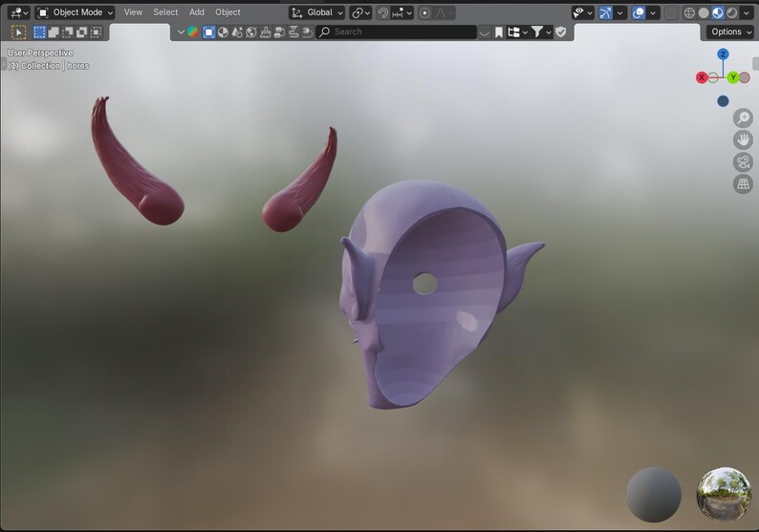Click the Y axis on navigation gizmo
This screenshot has height=532, width=759.
[x=733, y=77]
